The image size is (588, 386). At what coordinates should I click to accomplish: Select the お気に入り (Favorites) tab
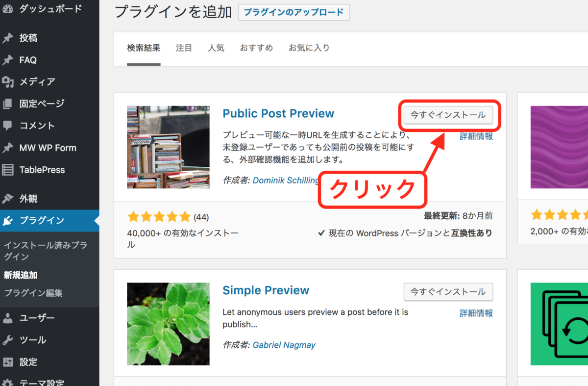click(x=309, y=48)
